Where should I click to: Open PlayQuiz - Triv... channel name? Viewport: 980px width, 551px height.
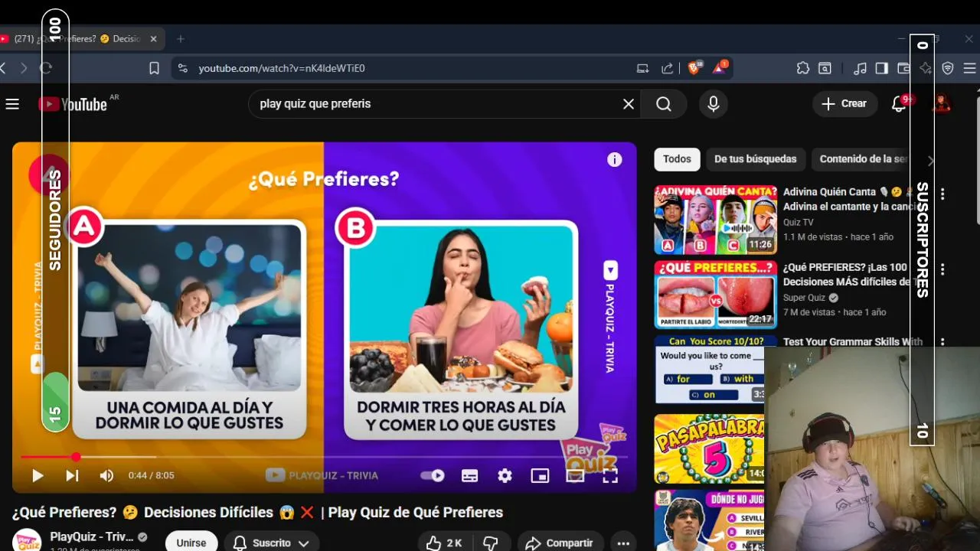coord(92,536)
